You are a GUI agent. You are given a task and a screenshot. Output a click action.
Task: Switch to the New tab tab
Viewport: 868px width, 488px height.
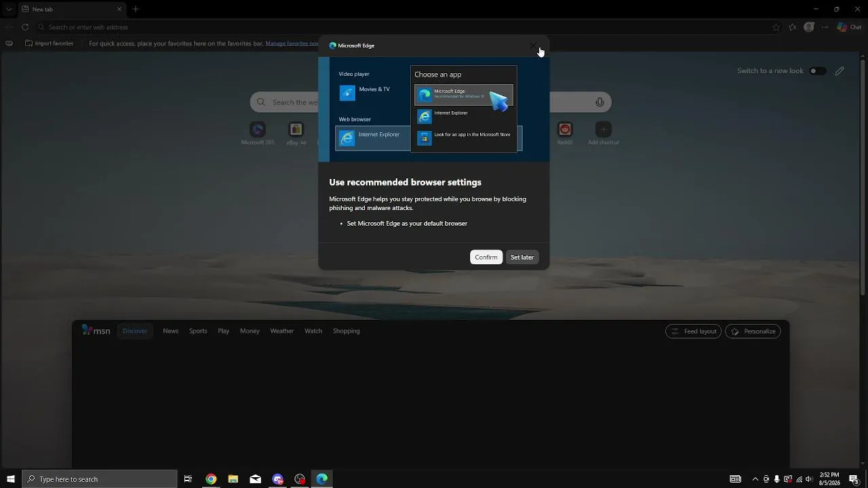pyautogui.click(x=71, y=9)
